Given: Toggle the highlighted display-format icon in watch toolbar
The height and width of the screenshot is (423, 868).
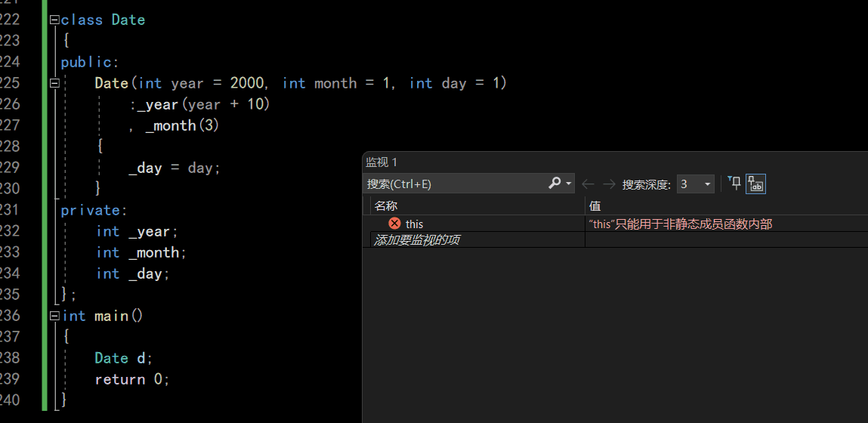Looking at the screenshot, I should pos(755,184).
